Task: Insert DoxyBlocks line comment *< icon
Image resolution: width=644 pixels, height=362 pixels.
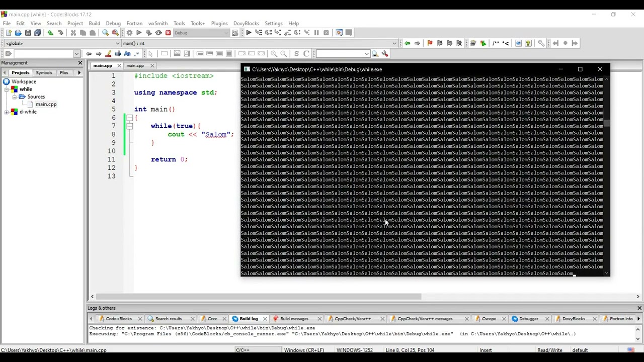Action: pyautogui.click(x=506, y=43)
